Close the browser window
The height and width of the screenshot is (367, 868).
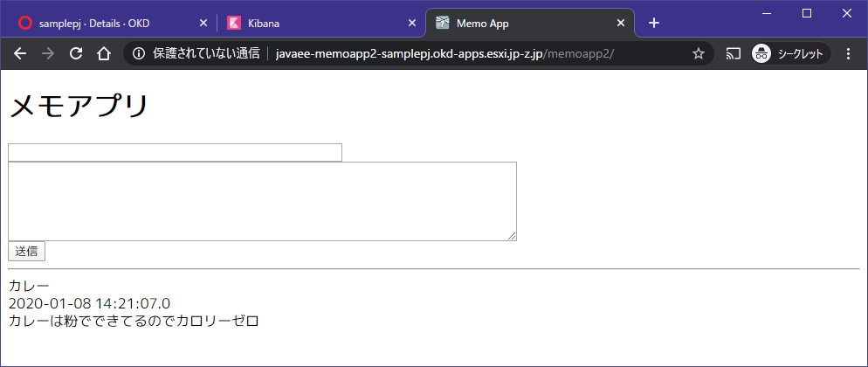(847, 13)
